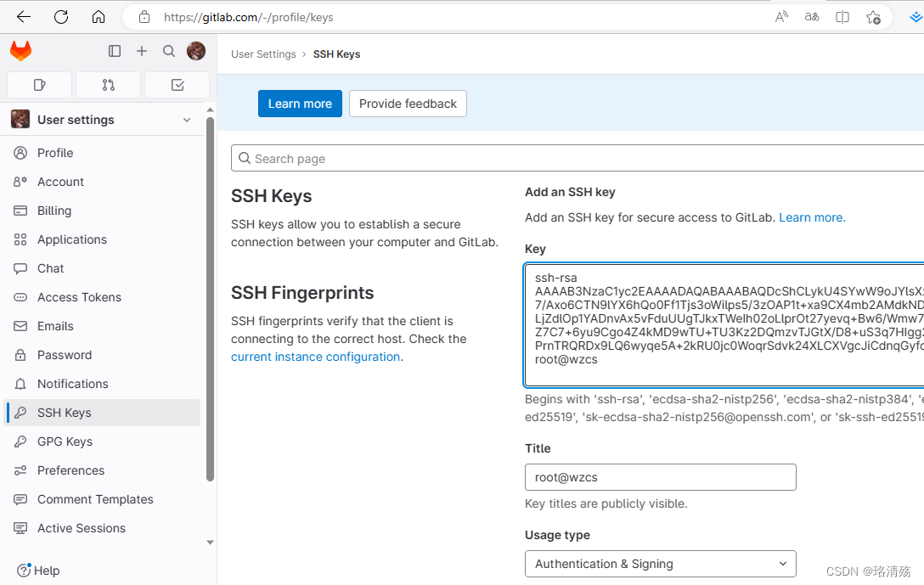Image resolution: width=924 pixels, height=585 pixels.
Task: Click User Settings breadcrumb link
Action: (263, 54)
